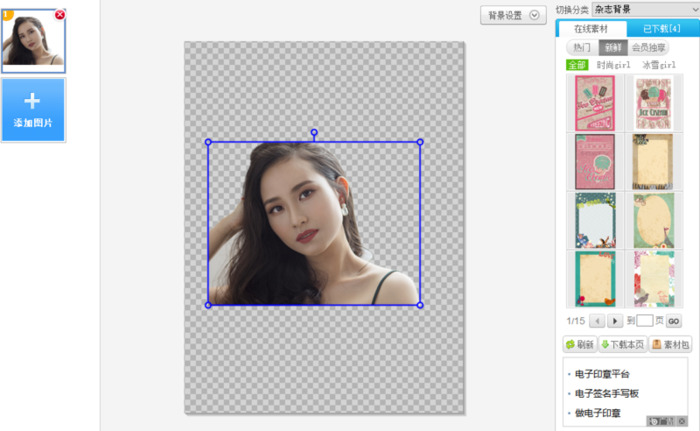Select the first pink ice cream background thumbnail
This screenshot has height=431, width=700.
pos(595,103)
